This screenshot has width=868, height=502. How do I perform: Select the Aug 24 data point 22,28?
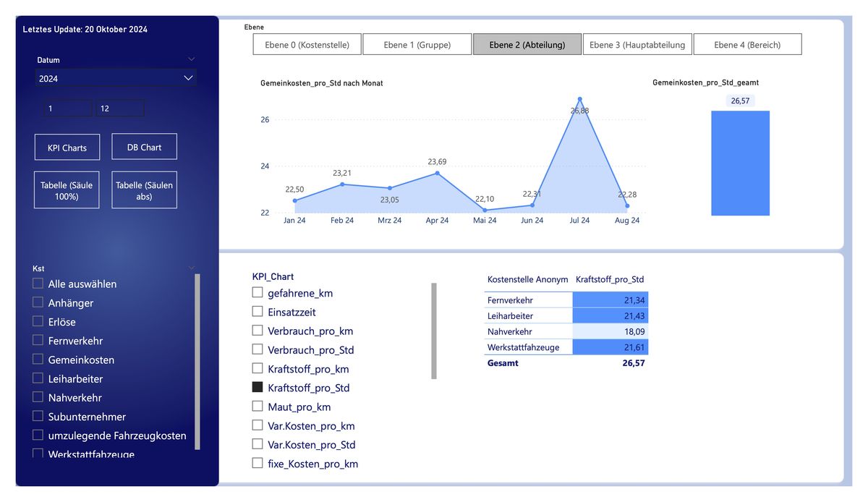[x=627, y=205]
